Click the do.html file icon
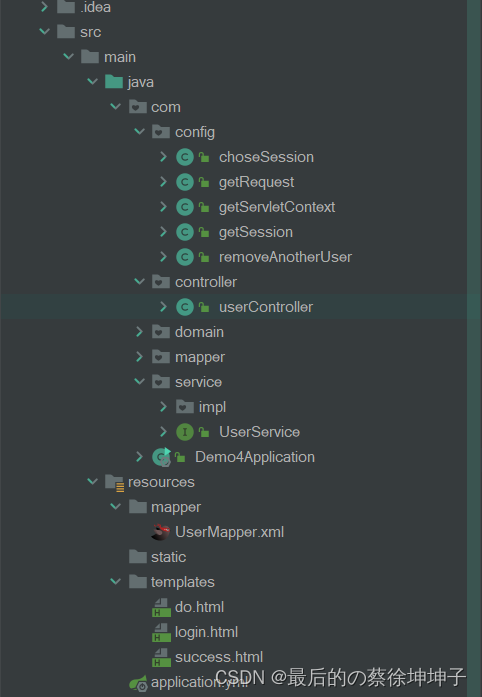Image resolution: width=482 pixels, height=697 pixels. point(161,608)
